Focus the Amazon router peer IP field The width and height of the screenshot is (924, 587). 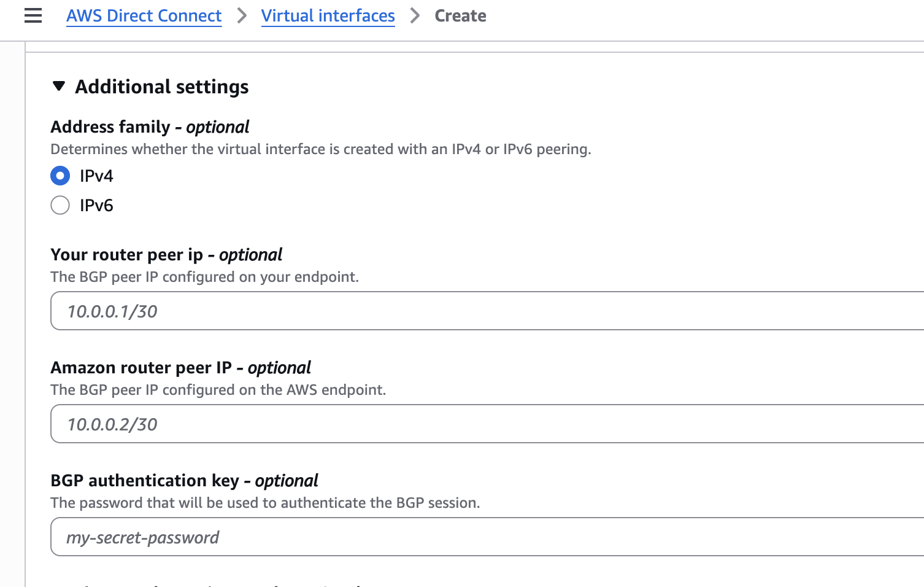point(485,424)
